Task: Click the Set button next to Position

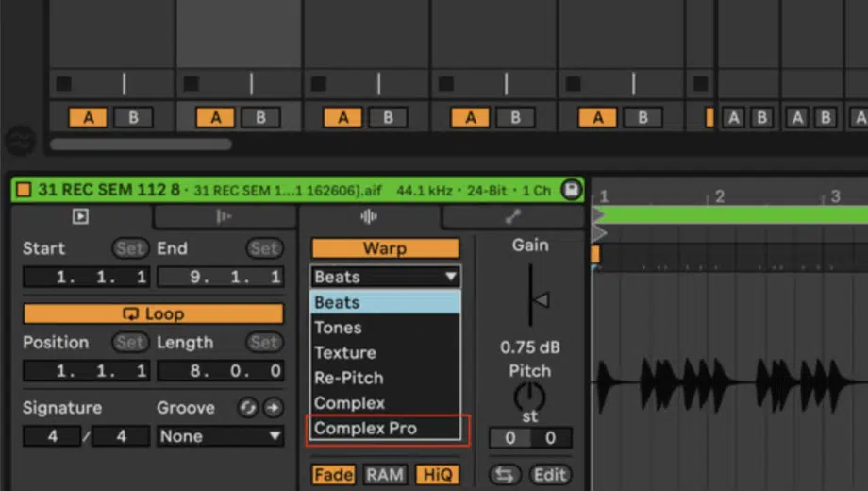Action: pyautogui.click(x=130, y=343)
